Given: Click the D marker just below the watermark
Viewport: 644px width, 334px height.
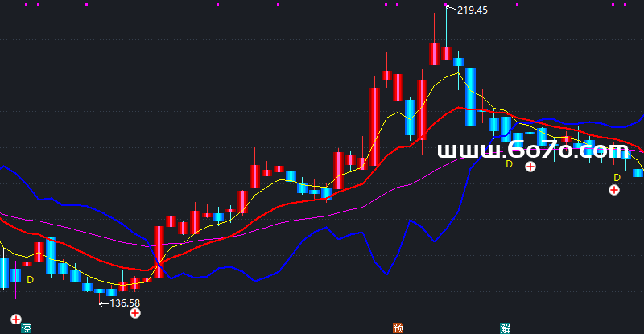Looking at the screenshot, I should click(509, 164).
